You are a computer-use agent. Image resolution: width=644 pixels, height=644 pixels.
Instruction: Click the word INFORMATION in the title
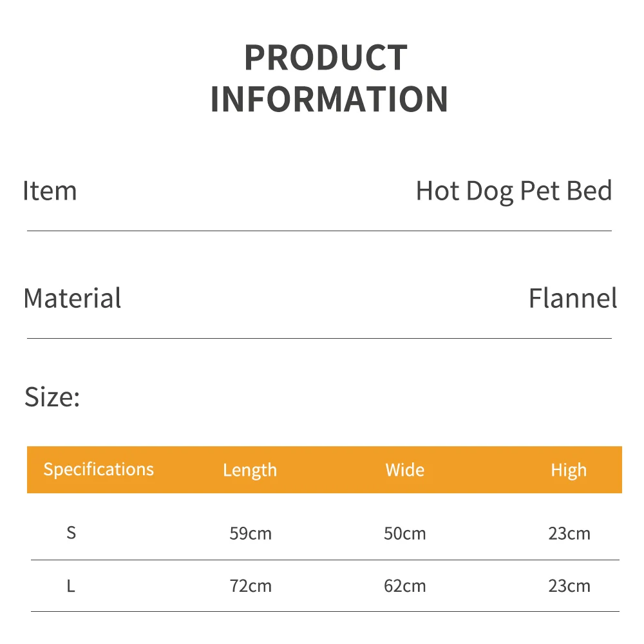[329, 99]
